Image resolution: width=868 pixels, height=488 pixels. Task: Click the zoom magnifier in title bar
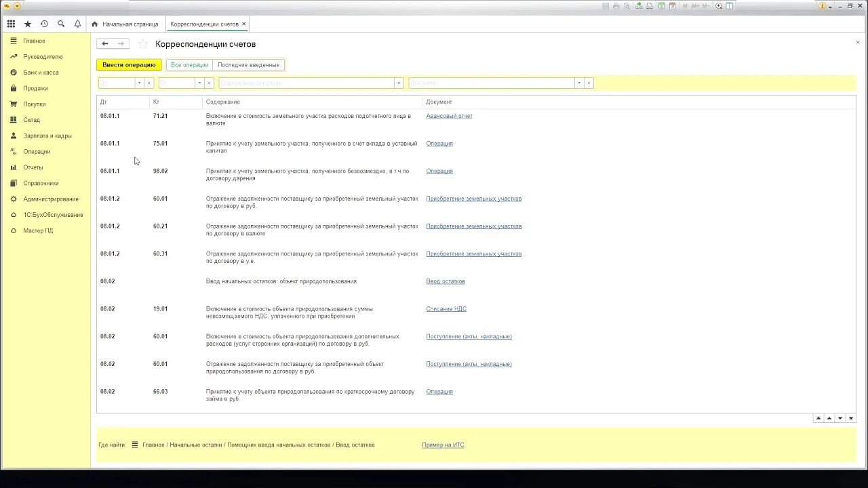719,5
